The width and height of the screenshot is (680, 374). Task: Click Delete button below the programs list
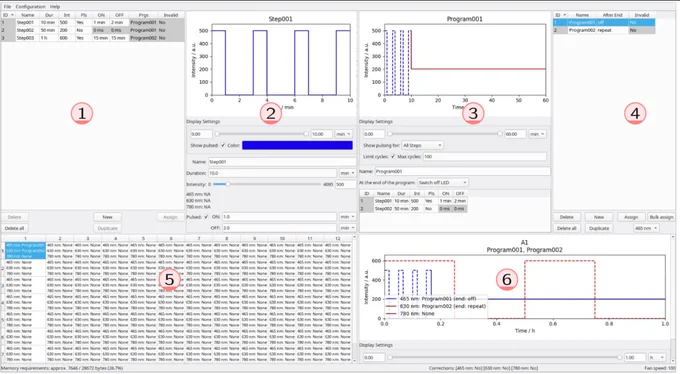(x=566, y=217)
